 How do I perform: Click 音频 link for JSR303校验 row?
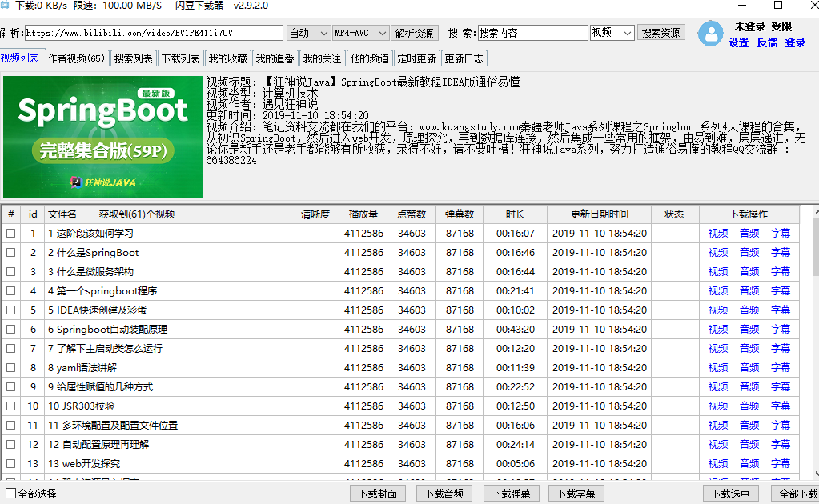tap(749, 406)
